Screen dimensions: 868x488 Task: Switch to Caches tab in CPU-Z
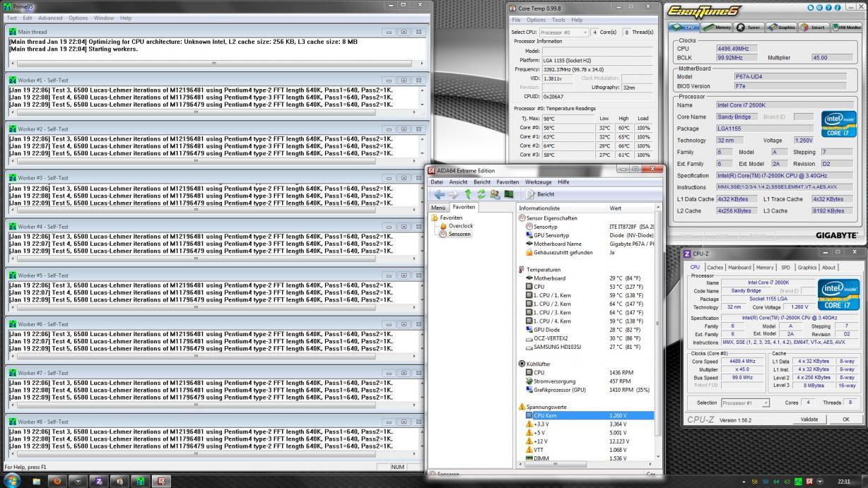click(x=715, y=268)
